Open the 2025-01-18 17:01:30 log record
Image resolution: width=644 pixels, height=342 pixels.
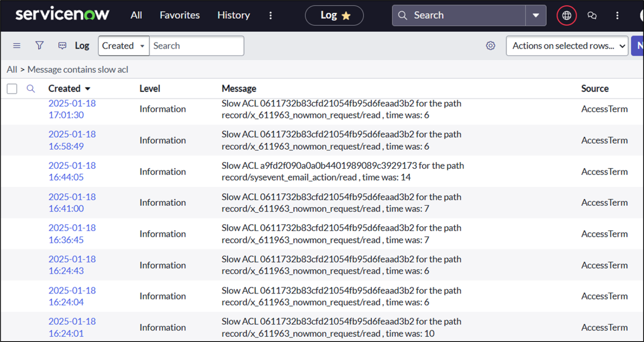coord(72,109)
